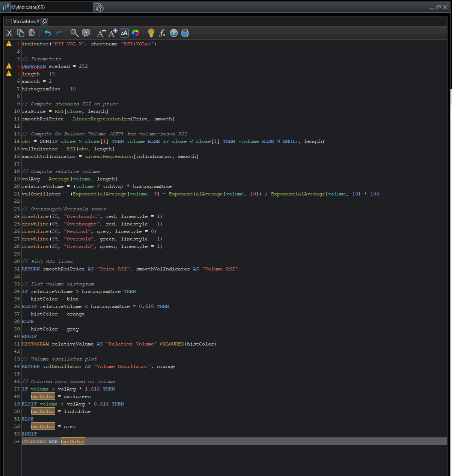Image resolution: width=452 pixels, height=476 pixels.
Task: Collapse the Variables section
Action: 9,22
